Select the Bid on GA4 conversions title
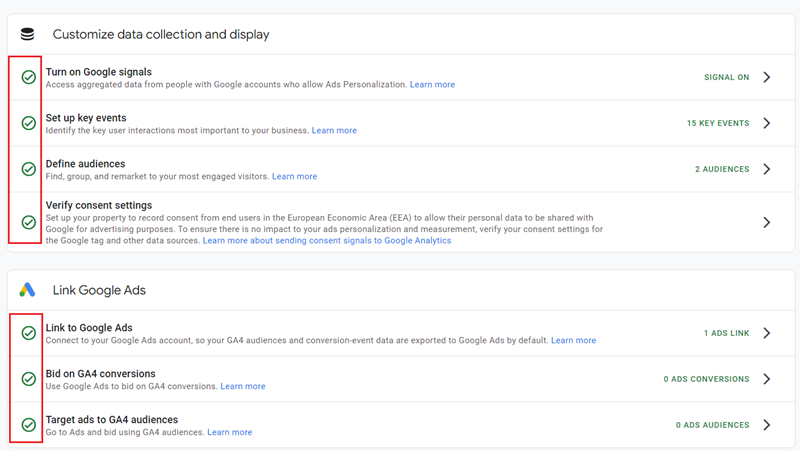This screenshot has width=800, height=451. (101, 373)
